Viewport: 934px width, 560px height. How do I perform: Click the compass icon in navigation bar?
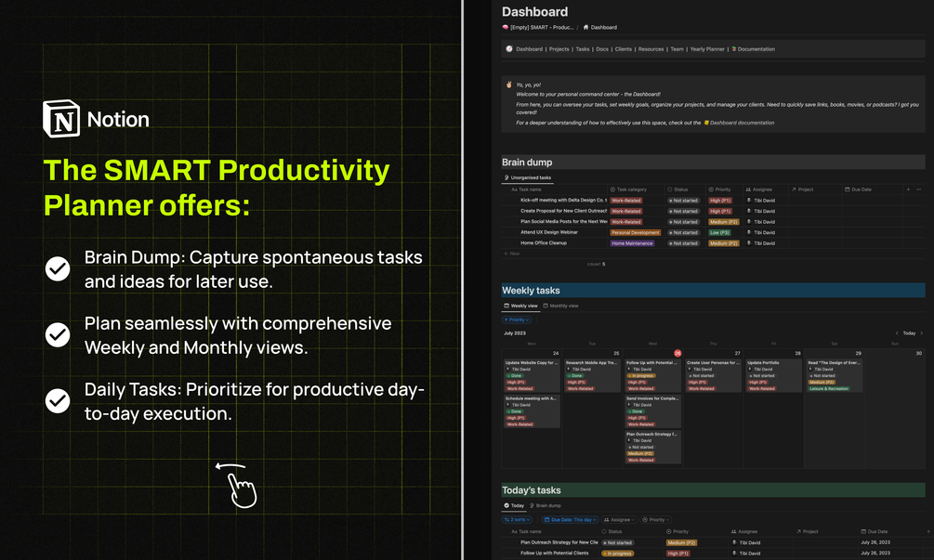509,49
